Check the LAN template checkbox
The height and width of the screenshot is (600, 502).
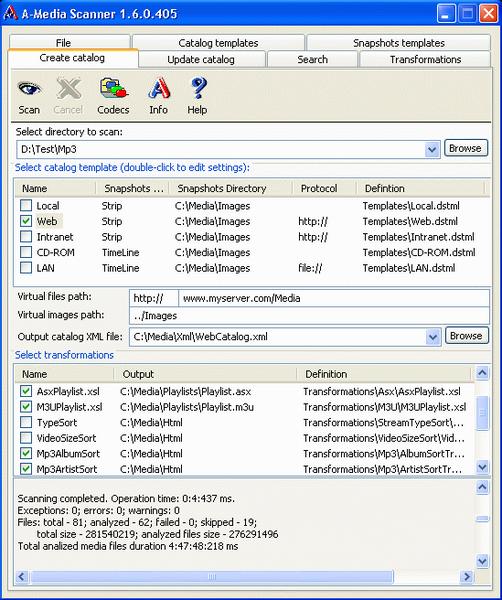point(26,267)
